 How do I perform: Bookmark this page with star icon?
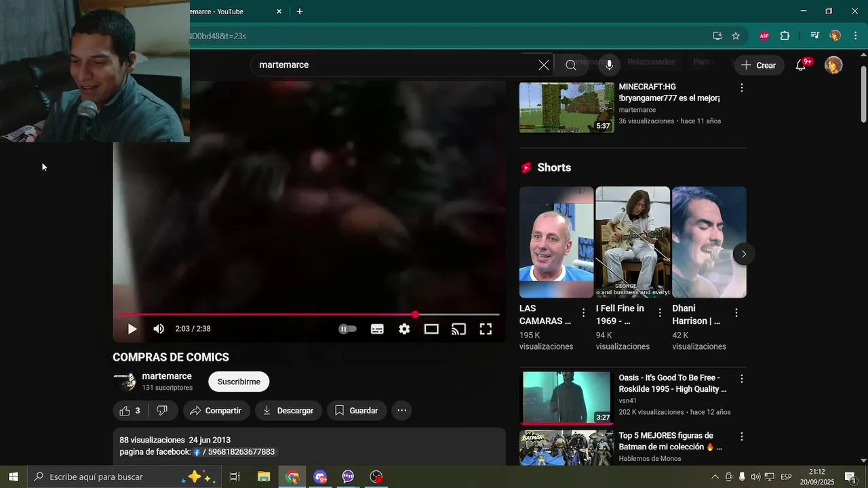(x=736, y=36)
